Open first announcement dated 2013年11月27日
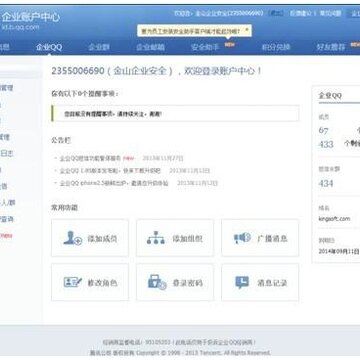The width and height of the screenshot is (360, 360). tap(90, 158)
